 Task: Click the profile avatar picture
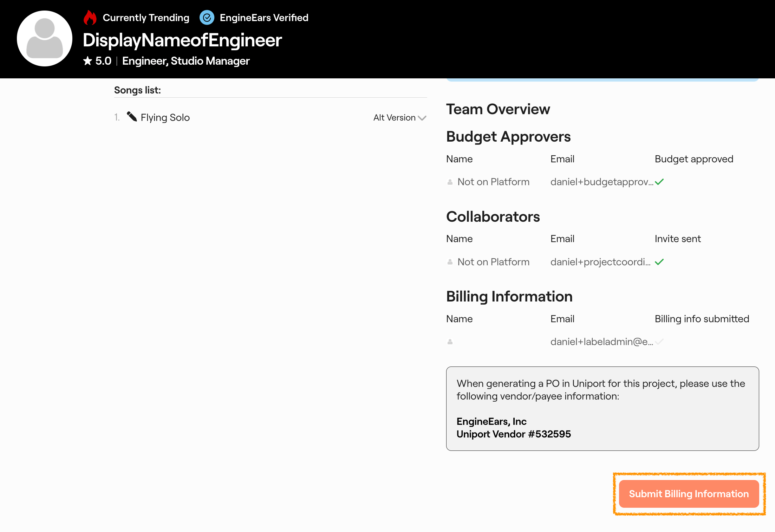pyautogui.click(x=44, y=39)
